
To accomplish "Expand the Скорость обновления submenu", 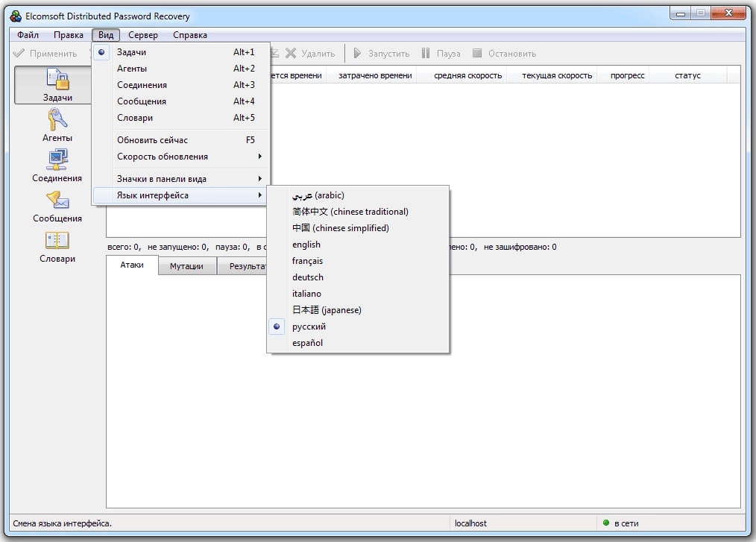I will 180,157.
